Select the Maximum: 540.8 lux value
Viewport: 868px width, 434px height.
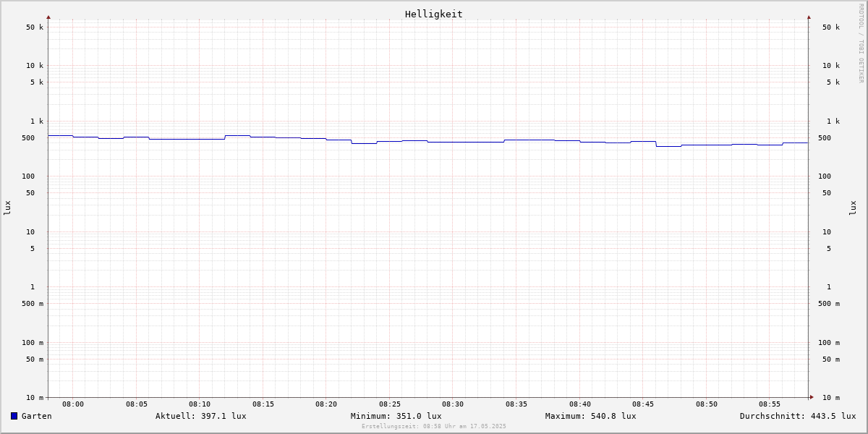click(591, 416)
